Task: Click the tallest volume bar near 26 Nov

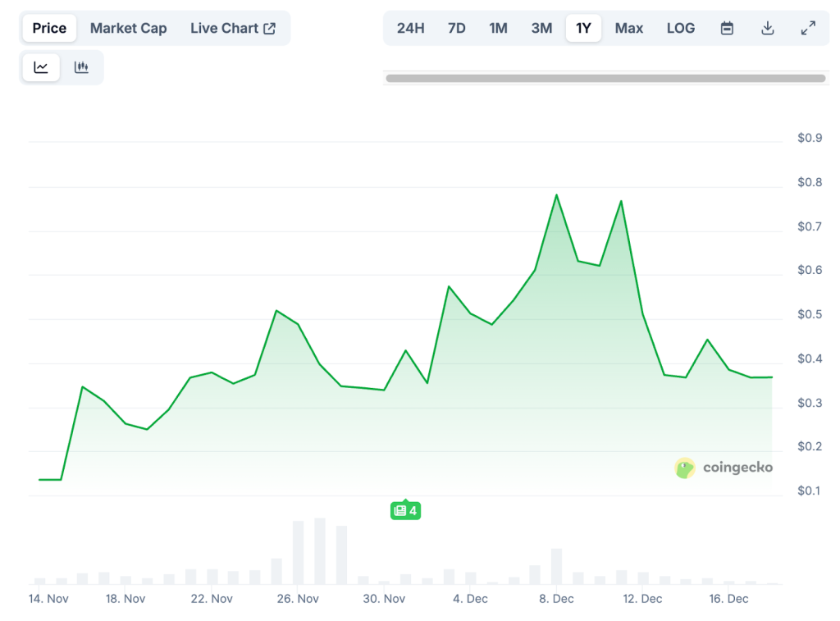Action: click(x=320, y=550)
